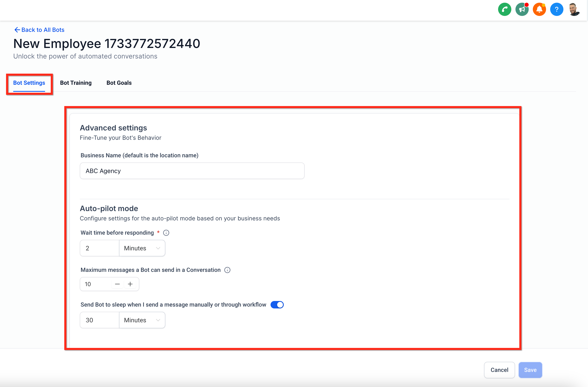Click the Save button

point(530,370)
